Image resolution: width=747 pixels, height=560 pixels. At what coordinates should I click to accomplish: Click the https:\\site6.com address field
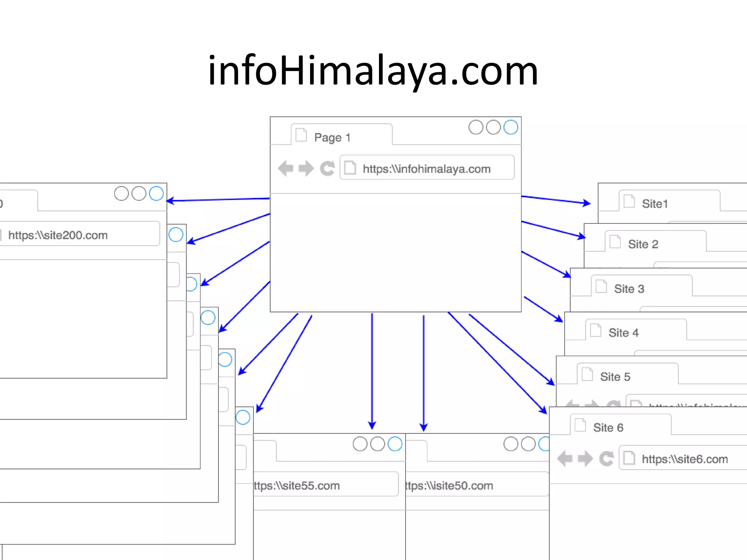pos(683,458)
